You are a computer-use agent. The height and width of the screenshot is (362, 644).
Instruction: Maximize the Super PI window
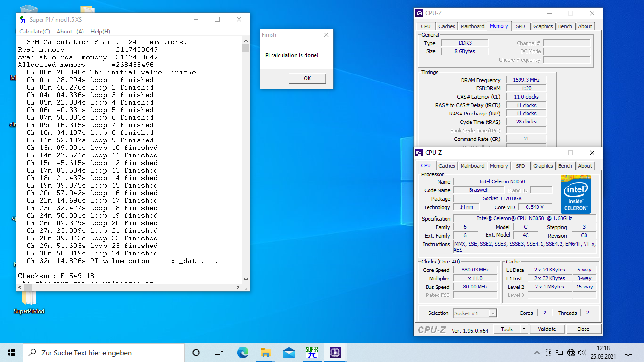[217, 19]
